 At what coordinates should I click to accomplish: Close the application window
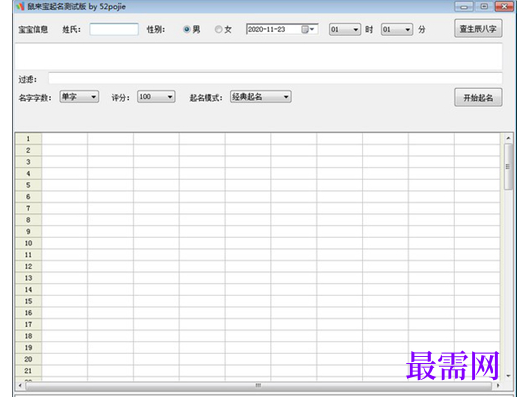pos(504,6)
